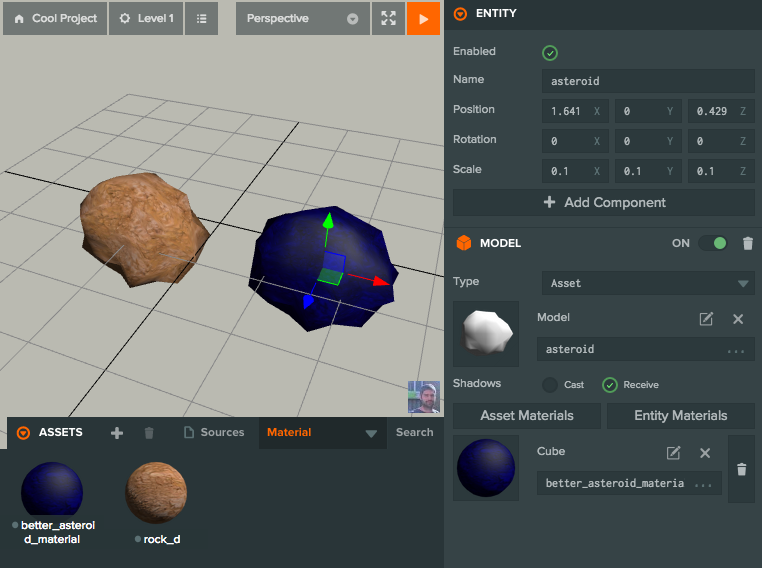Select Scale Z field

point(721,171)
